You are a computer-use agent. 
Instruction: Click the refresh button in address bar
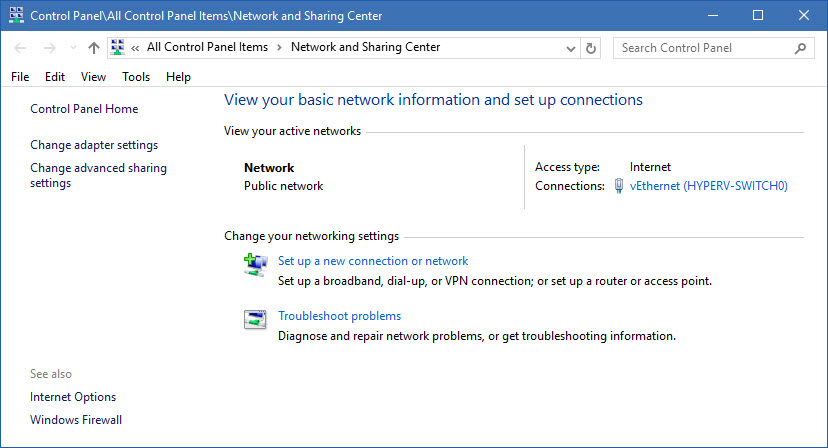591,48
